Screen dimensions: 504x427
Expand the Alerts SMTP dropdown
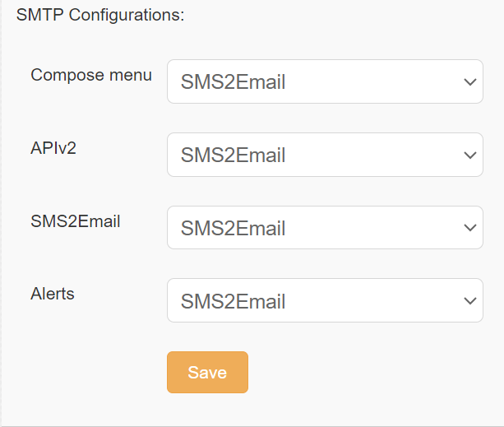325,300
